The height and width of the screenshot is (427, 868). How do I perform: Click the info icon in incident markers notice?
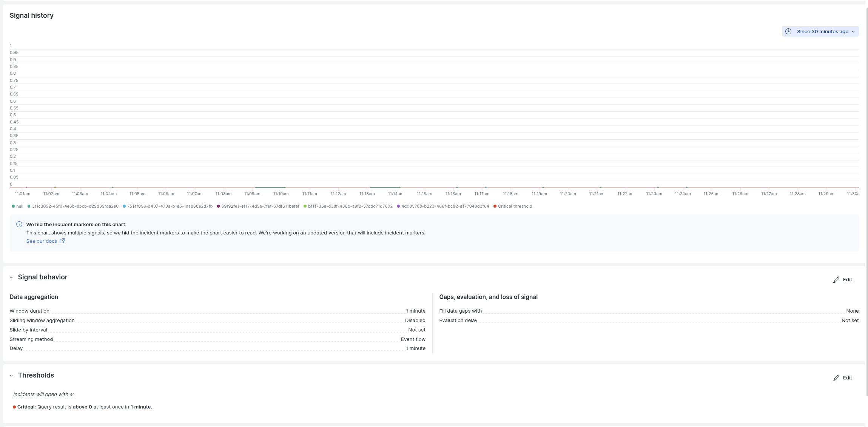pyautogui.click(x=19, y=224)
